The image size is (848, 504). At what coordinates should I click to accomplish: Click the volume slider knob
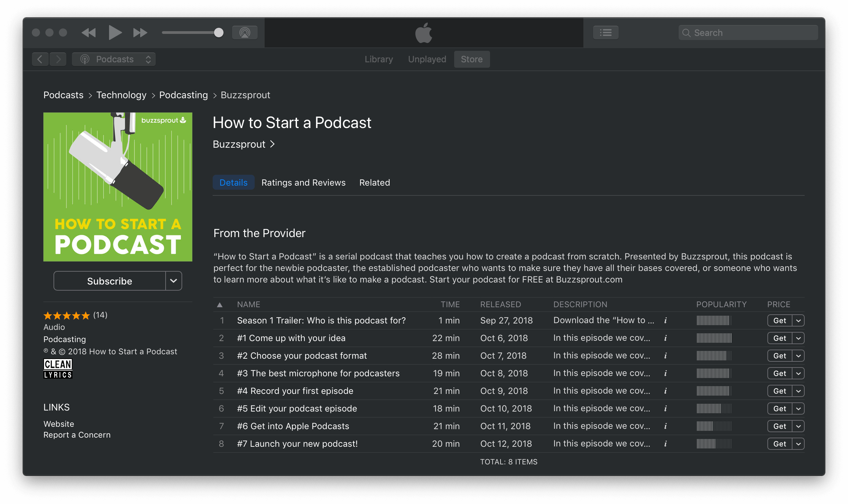click(x=219, y=33)
